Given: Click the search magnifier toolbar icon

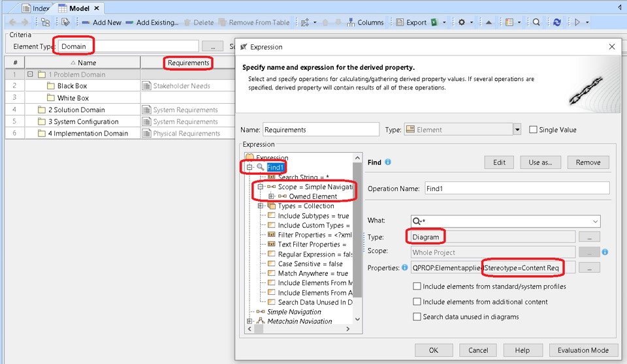Looking at the screenshot, I should point(537,22).
